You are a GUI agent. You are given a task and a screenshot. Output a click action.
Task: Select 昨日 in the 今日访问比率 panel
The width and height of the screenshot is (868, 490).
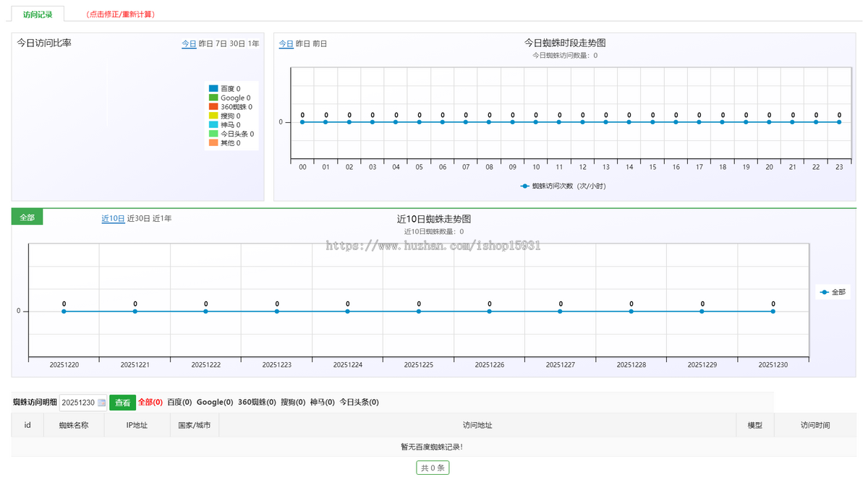tap(206, 44)
